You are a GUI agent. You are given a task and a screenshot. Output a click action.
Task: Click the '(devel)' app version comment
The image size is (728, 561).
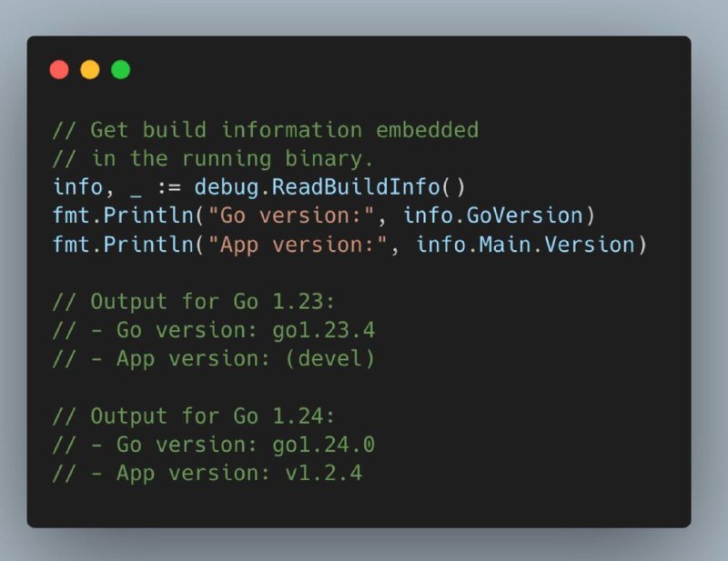coord(330,358)
